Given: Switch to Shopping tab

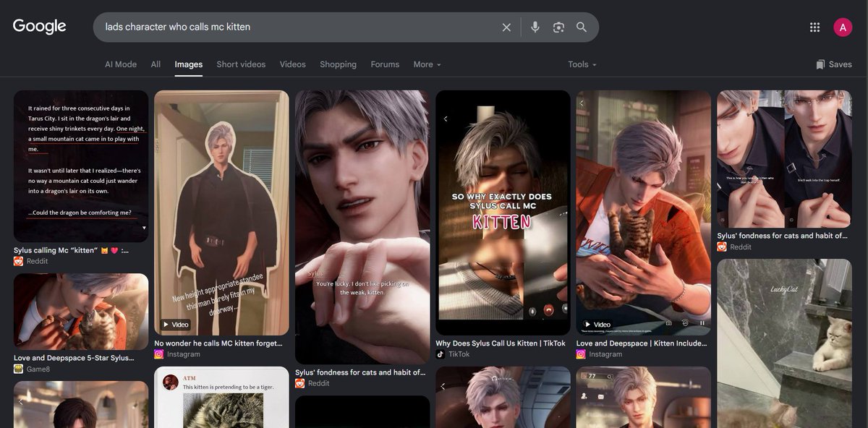Looking at the screenshot, I should tap(338, 64).
